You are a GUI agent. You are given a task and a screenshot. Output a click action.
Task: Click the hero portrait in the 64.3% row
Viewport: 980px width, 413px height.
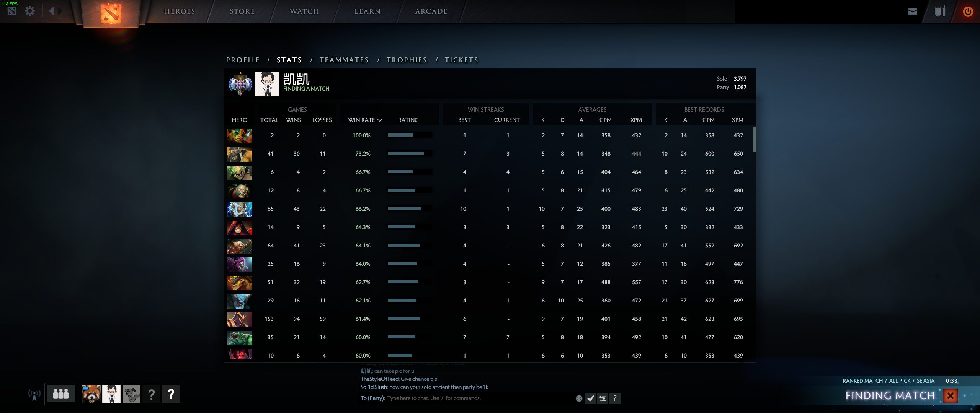239,228
